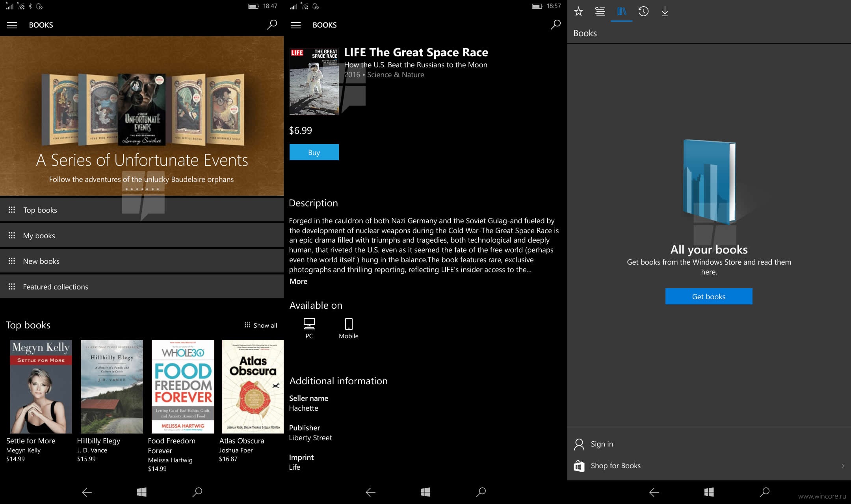
Task: Open History clock tab in Edge hub
Action: (x=643, y=11)
